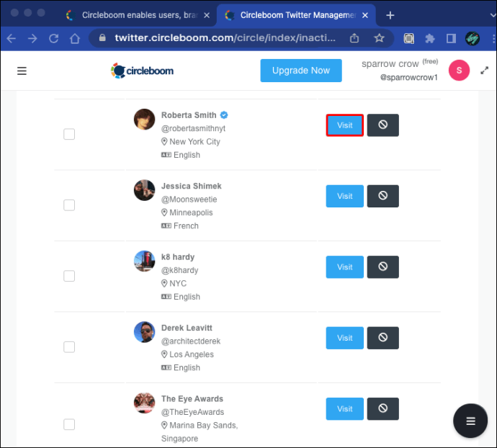Click the lock icon in the address bar
The width and height of the screenshot is (497, 448).
102,38
